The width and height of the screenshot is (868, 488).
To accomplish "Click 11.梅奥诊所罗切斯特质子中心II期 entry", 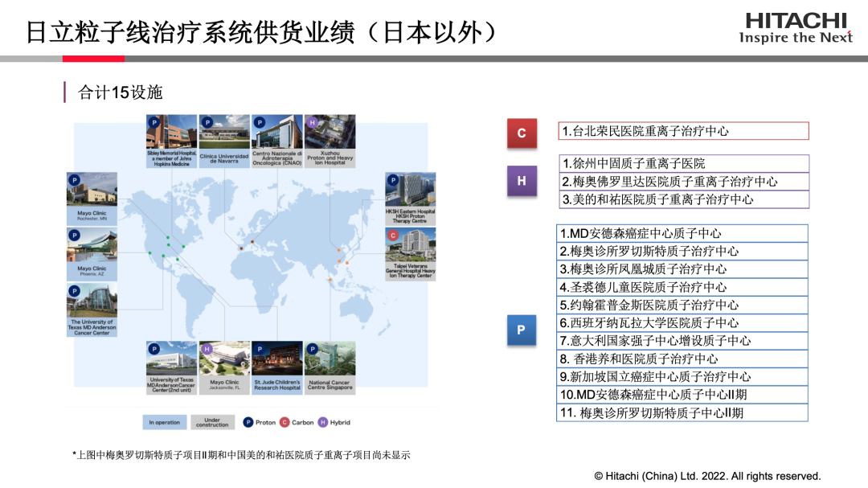I will tap(682, 412).
